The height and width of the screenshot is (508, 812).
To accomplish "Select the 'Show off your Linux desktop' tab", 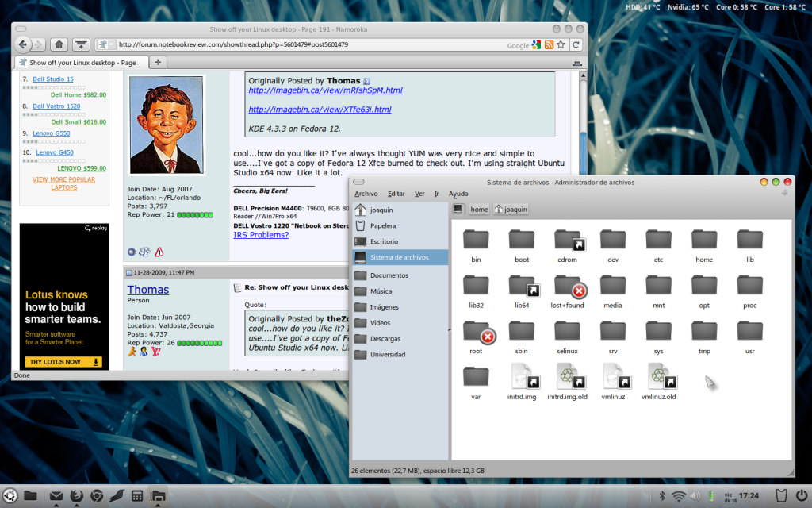I will tap(82, 62).
